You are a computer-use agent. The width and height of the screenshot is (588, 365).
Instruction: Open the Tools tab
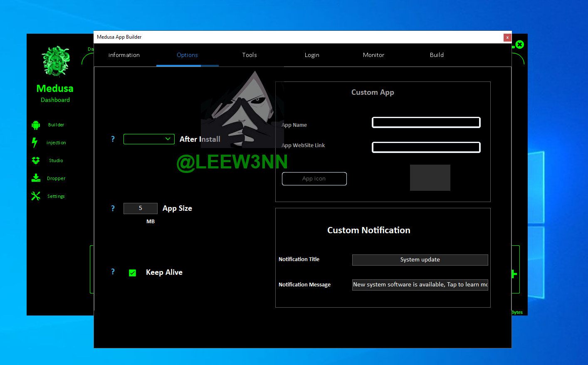tap(250, 55)
